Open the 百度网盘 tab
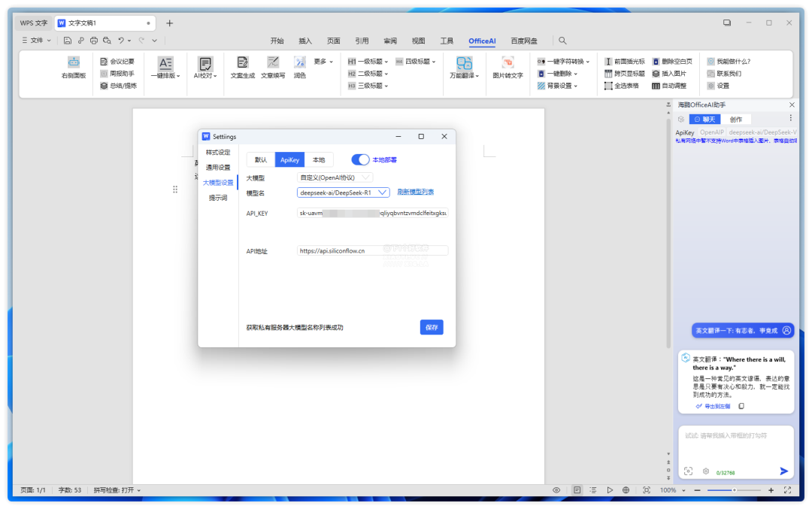 coord(523,41)
